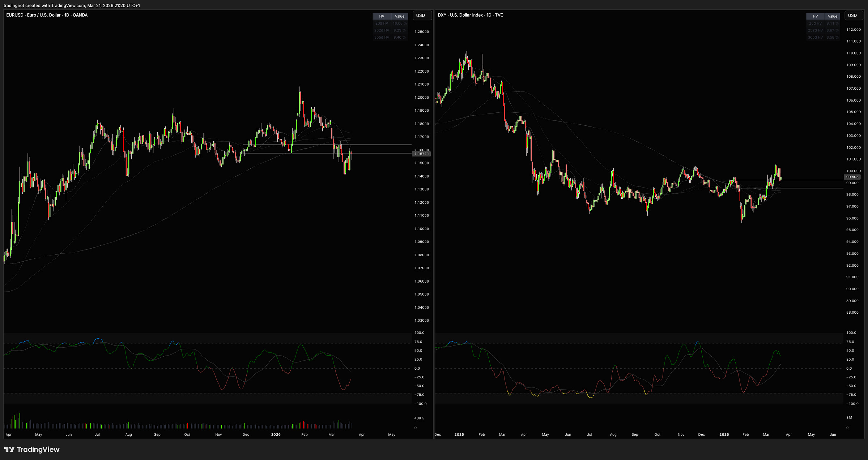Click the 2026 label on EURUSD time axis
Screen dimensions: 868x460
(276, 435)
